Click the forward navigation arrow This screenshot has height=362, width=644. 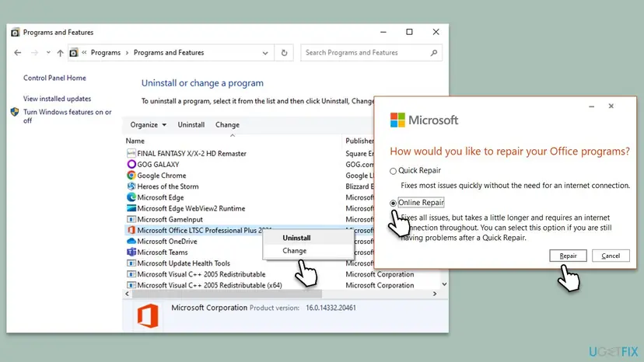pyautogui.click(x=34, y=53)
